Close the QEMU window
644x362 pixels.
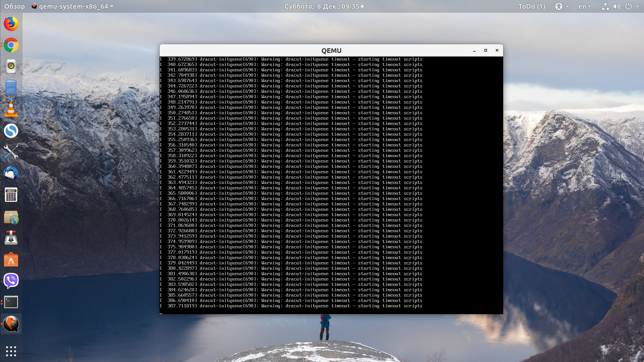(x=497, y=50)
